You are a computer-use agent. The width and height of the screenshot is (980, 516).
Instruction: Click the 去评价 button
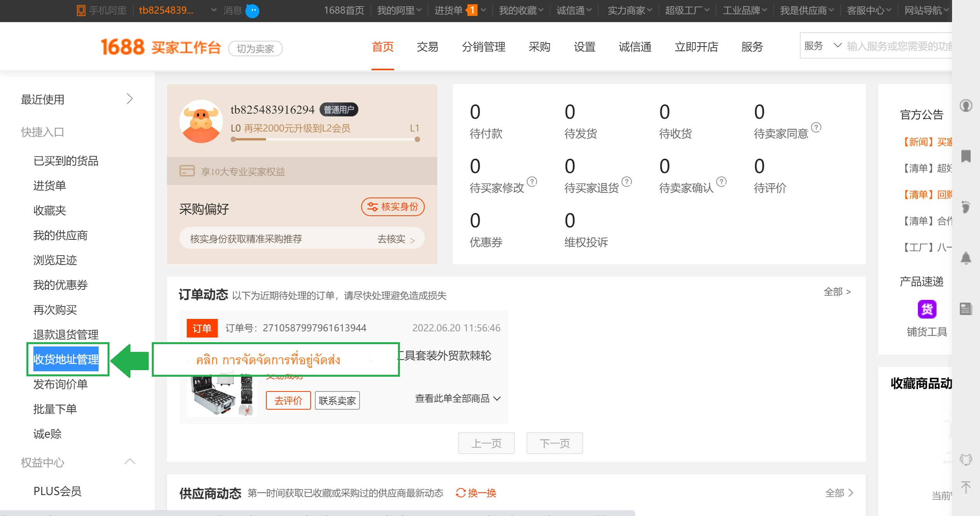(288, 400)
